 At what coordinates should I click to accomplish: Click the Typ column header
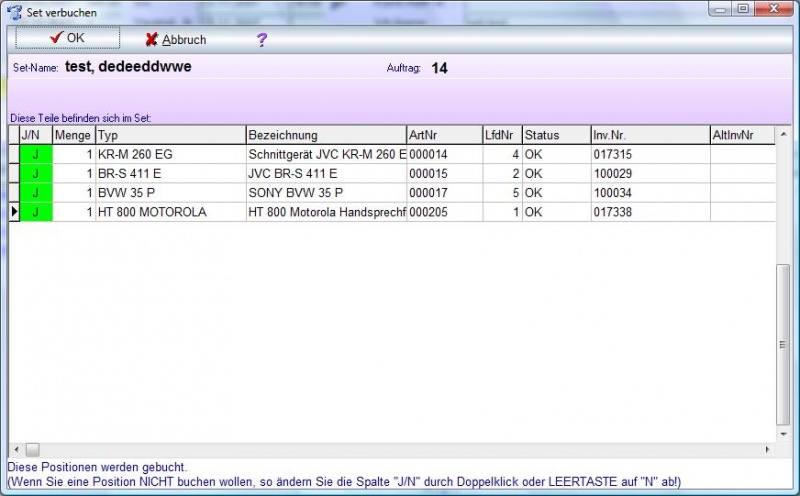[170, 135]
